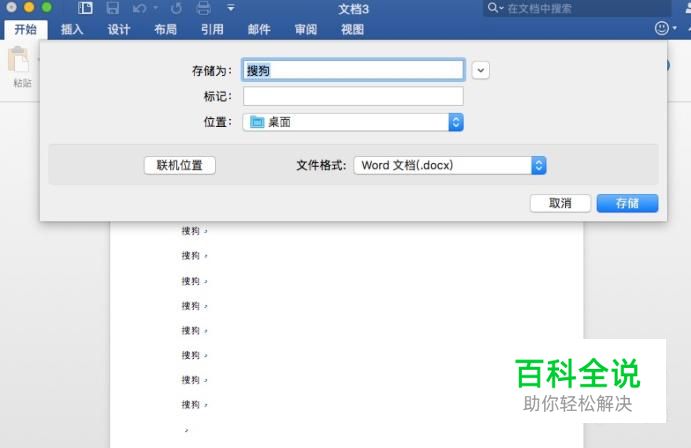Open the 邮件 tab
Image resolution: width=691 pixels, height=448 pixels.
259,30
